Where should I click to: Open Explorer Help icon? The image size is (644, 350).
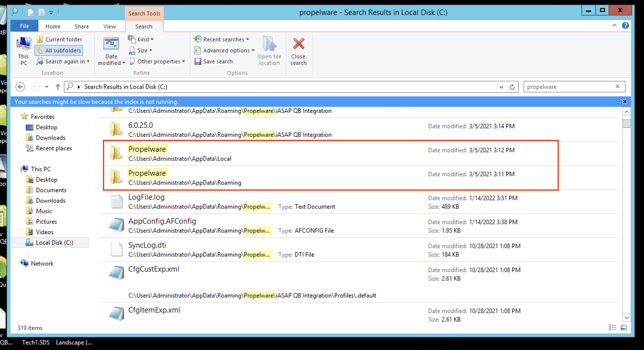point(625,25)
